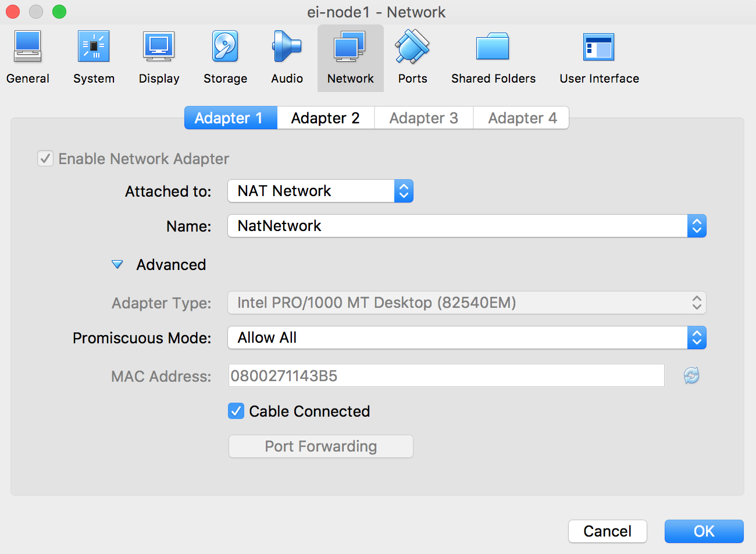This screenshot has width=756, height=554.
Task: Click the Cancel button
Action: pos(608,531)
